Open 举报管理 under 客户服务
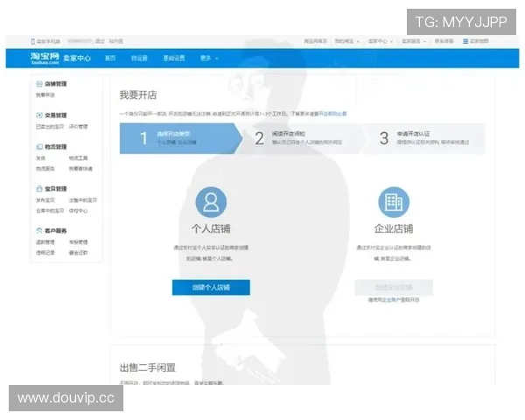Viewport: 525px width, 420px height. pos(79,242)
